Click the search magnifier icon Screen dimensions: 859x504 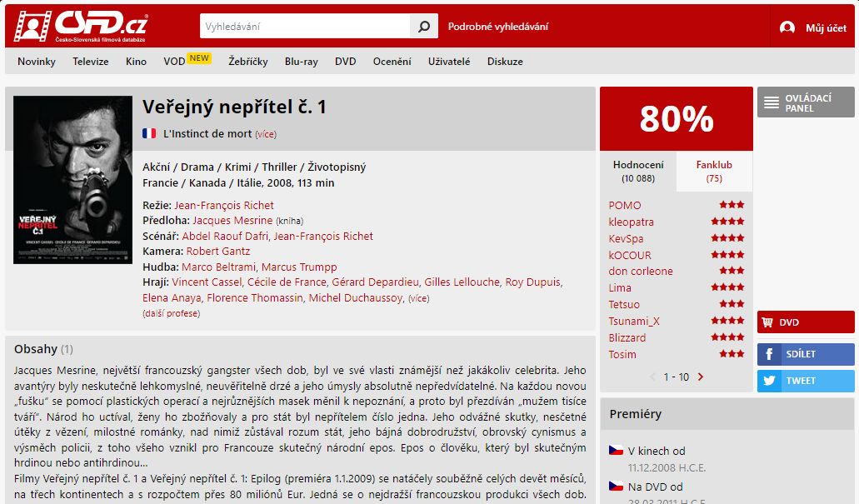pos(423,27)
